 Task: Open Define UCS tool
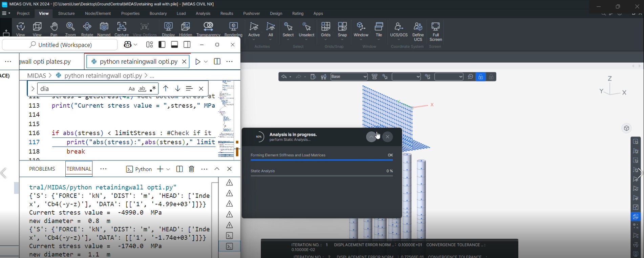click(418, 30)
